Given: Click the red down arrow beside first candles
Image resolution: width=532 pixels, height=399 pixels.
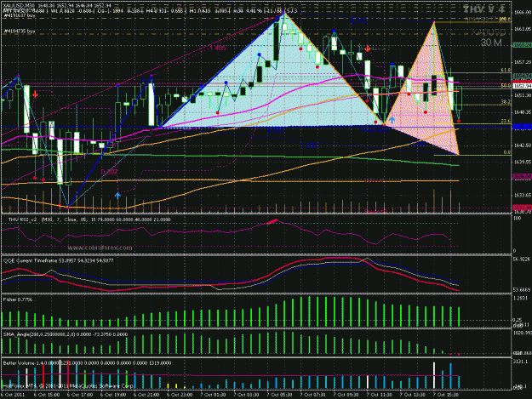Looking at the screenshot, I should 35,94.
